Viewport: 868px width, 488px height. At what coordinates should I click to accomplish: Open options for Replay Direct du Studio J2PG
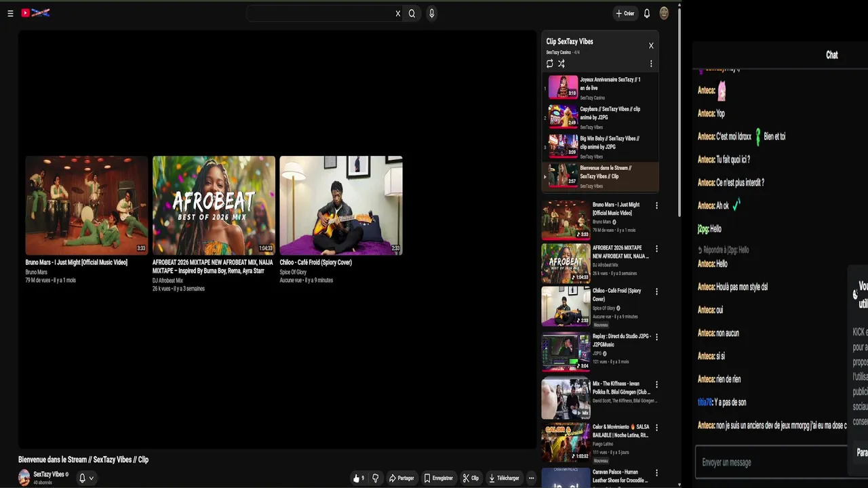[x=656, y=337]
